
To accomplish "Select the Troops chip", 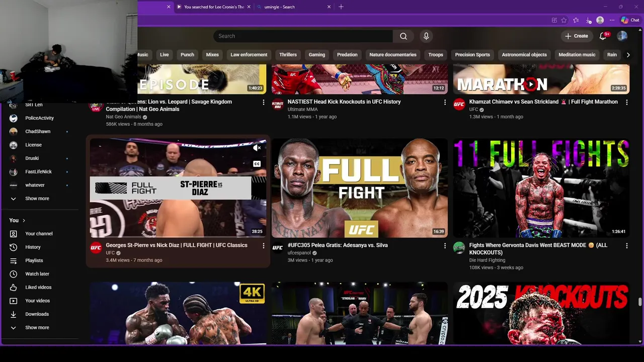I will click(436, 55).
